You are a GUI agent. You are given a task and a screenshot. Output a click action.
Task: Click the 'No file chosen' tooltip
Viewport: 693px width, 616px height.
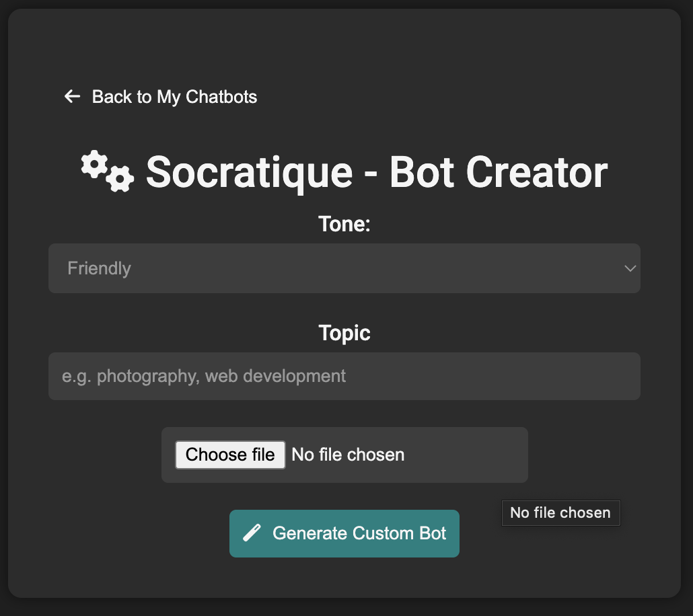(x=561, y=513)
